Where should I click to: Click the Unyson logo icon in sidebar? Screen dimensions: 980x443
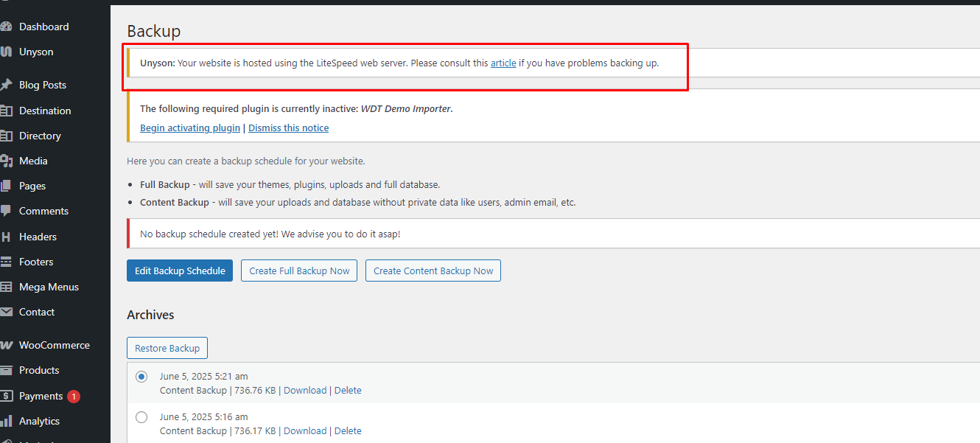tap(6, 52)
